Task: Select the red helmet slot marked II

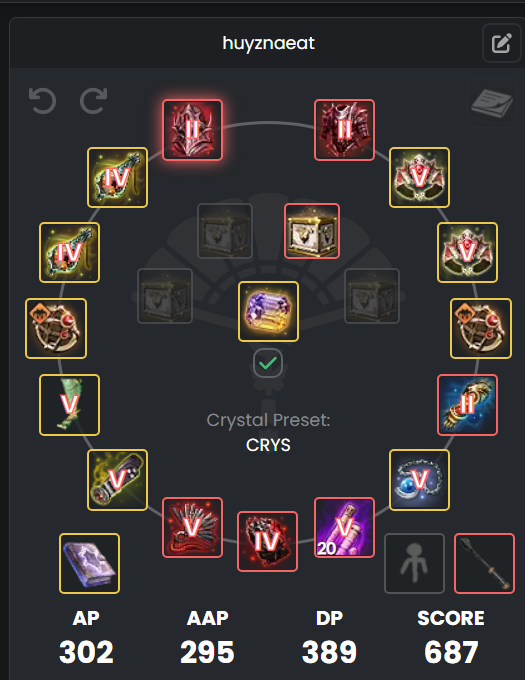Action: 192,130
